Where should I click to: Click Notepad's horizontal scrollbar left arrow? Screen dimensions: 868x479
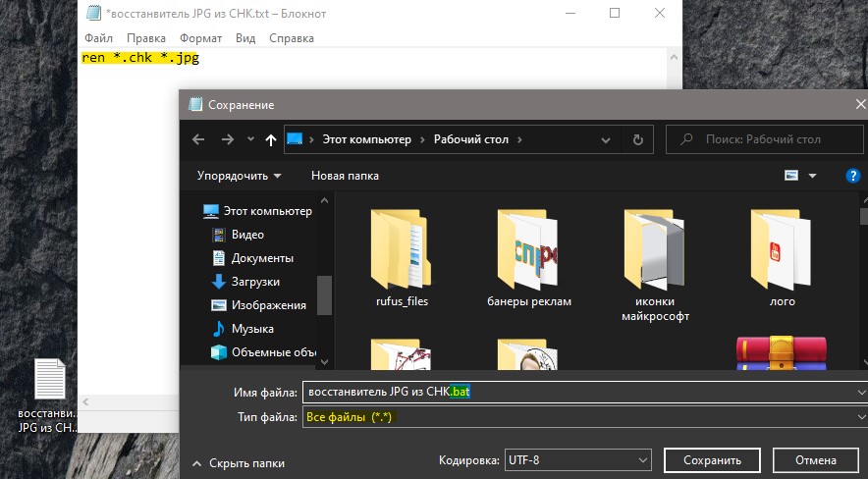(85, 402)
